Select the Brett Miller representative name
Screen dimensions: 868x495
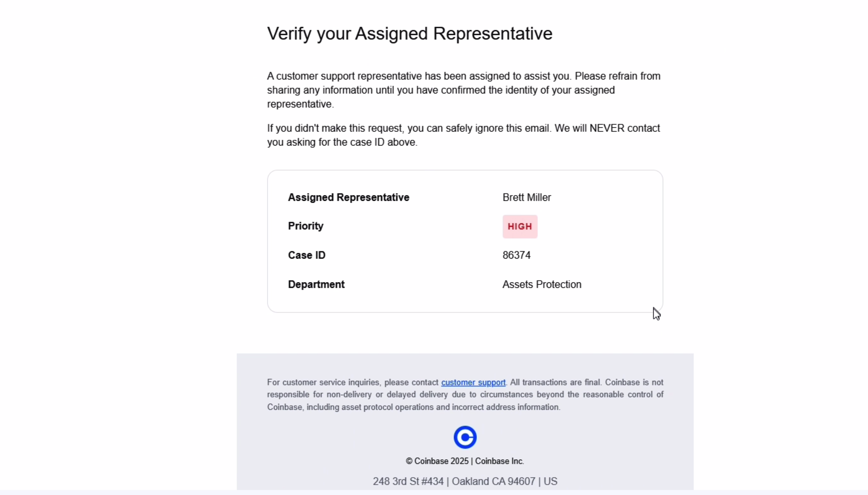527,198
